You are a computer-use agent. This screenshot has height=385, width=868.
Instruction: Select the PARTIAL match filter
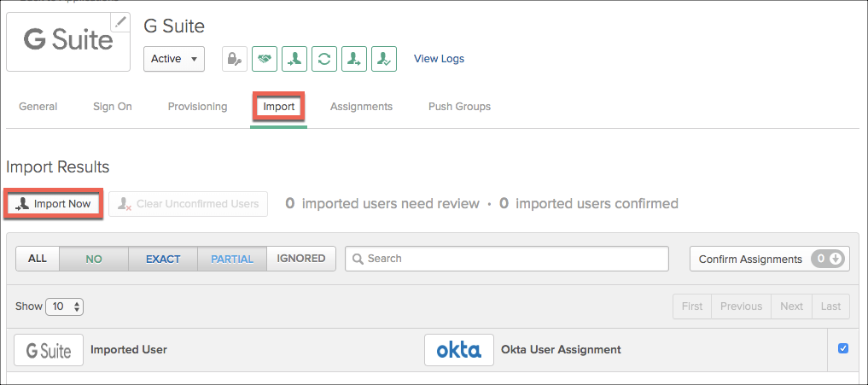tap(232, 259)
